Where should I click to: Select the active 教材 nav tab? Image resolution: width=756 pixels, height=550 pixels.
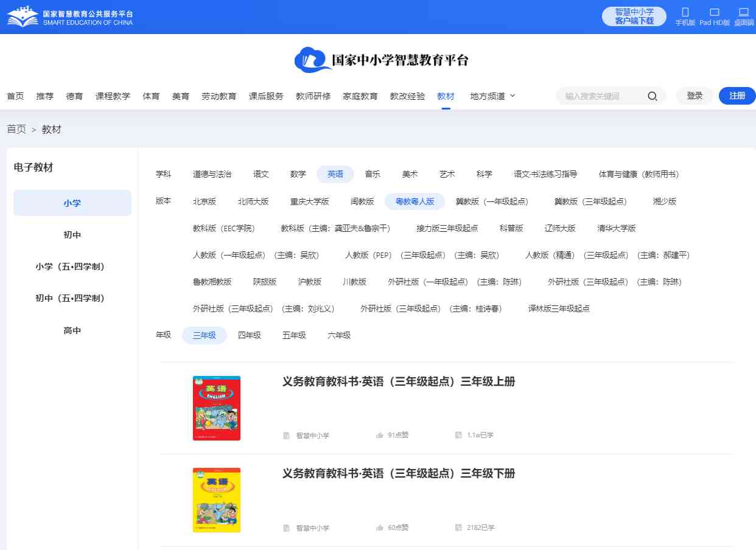(x=446, y=96)
